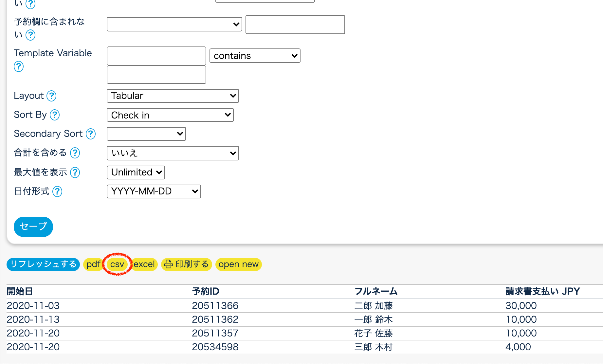Image resolution: width=603 pixels, height=364 pixels.
Task: Click Secondary Sort help icon
Action: [91, 134]
